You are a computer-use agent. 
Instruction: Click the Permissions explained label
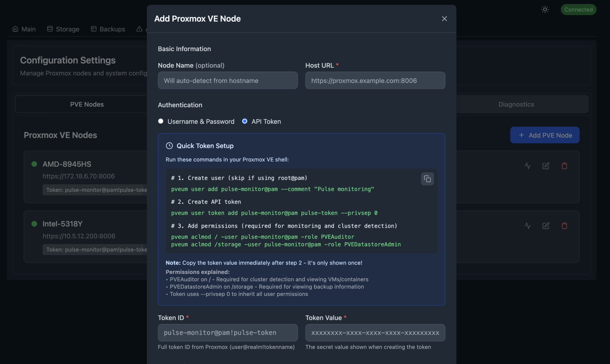[x=198, y=272]
